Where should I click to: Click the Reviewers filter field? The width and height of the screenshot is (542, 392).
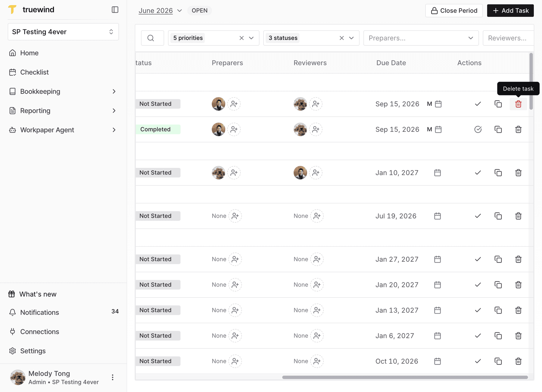click(508, 38)
